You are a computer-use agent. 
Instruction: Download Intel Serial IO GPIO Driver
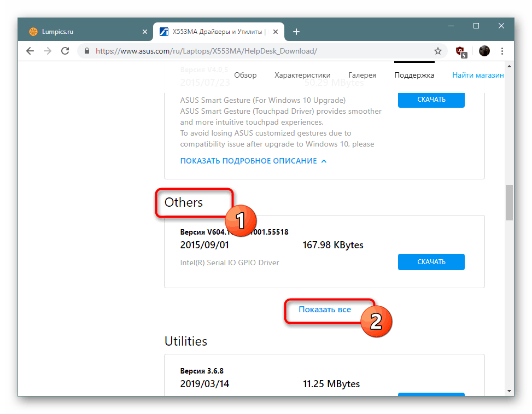tap(431, 261)
